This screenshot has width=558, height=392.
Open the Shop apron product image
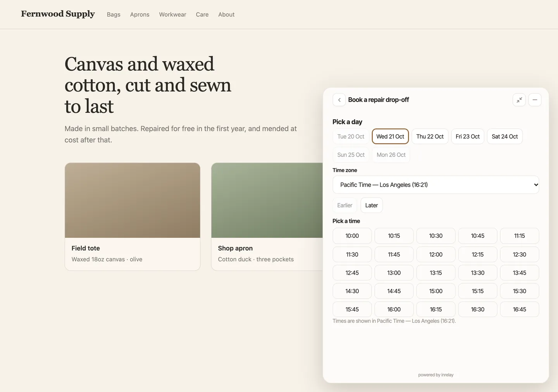pos(267,200)
